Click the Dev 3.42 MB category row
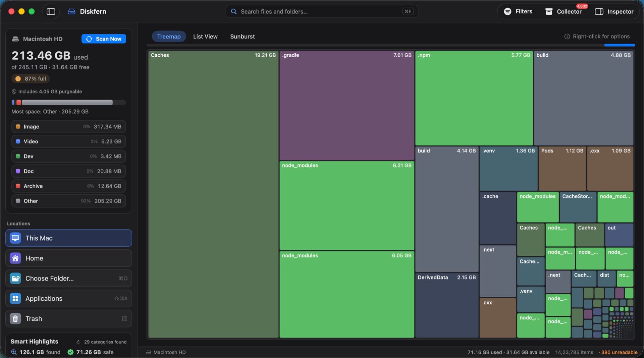Viewport: 644px width, 358px height. (x=69, y=156)
